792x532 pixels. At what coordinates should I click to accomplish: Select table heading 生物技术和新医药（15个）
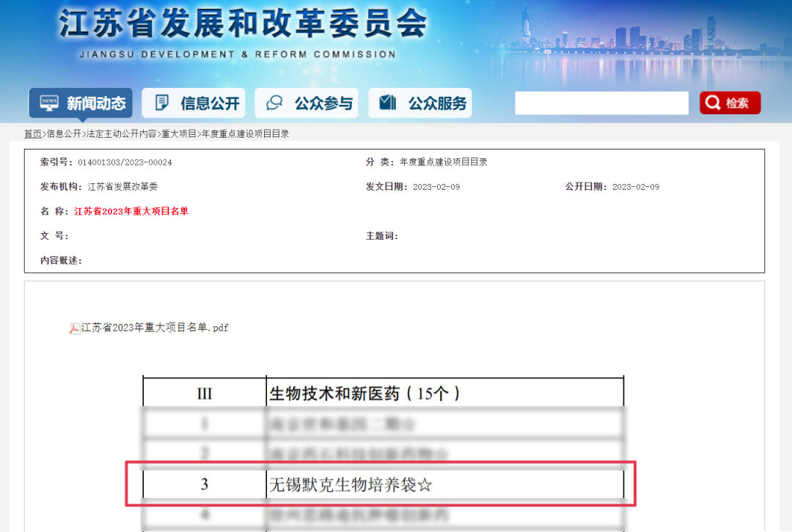[x=364, y=394]
